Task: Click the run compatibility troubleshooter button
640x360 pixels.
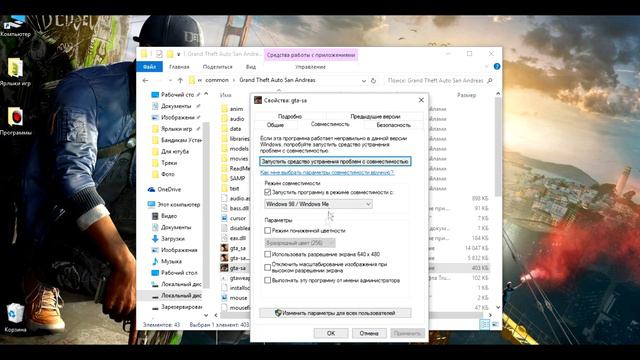Action: (335, 162)
